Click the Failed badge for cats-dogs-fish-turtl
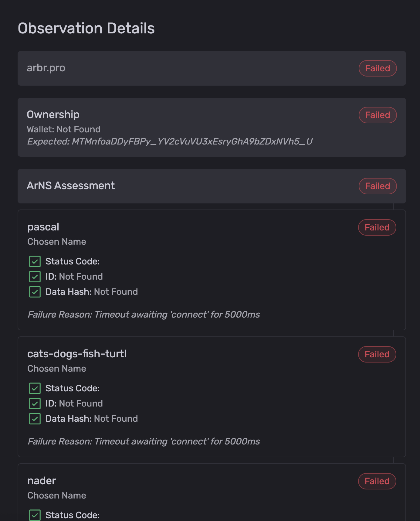The width and height of the screenshot is (420, 521). (377, 354)
